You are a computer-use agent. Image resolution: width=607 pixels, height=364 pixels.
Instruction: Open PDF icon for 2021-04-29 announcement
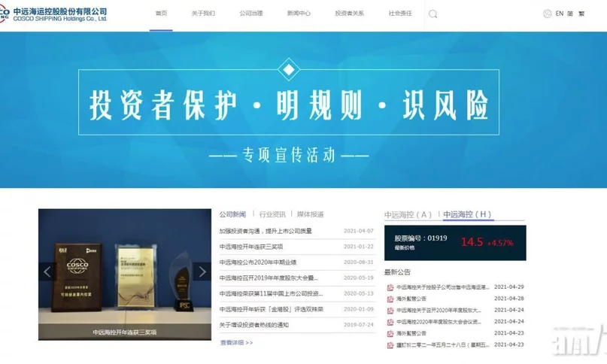(390, 287)
